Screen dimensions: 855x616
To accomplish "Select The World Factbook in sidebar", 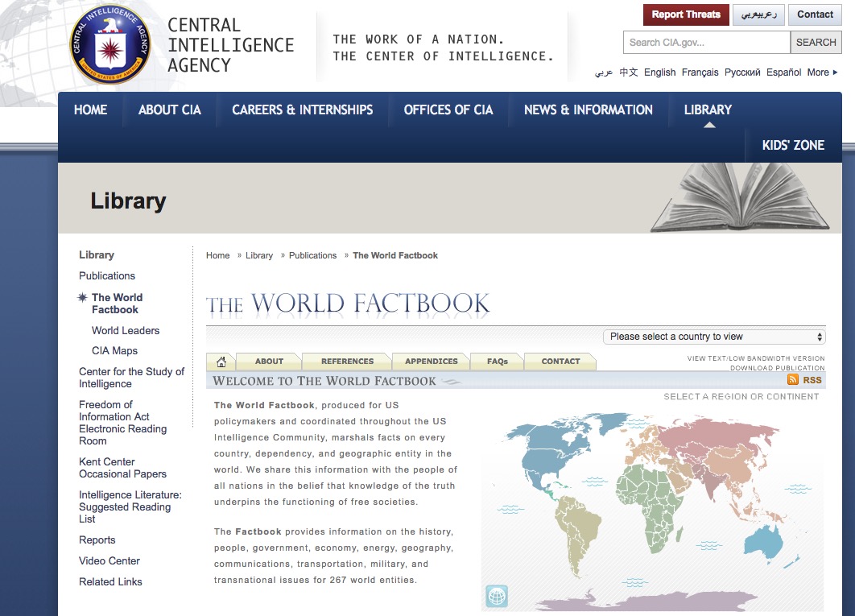I will tap(117, 304).
